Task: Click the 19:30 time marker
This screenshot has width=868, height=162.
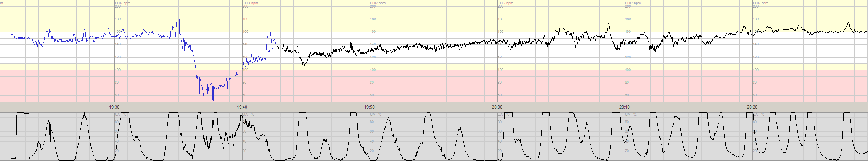Action: 114,107
